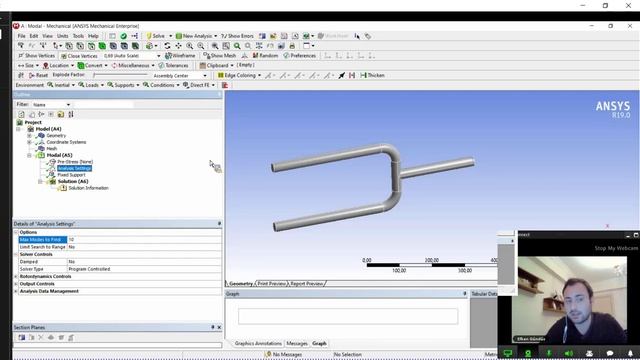Click the green Look At magnifier icon
The height and width of the screenshot is (360, 640).
(x=237, y=46)
